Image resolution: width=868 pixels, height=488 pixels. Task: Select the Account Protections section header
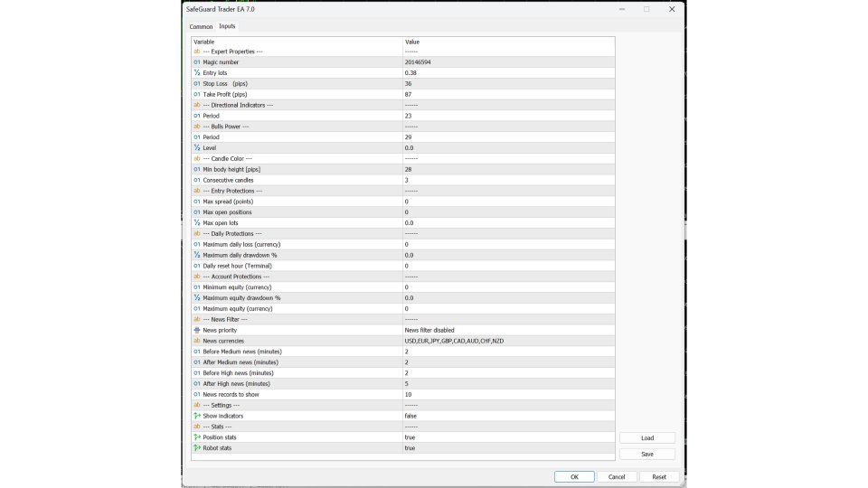point(236,277)
